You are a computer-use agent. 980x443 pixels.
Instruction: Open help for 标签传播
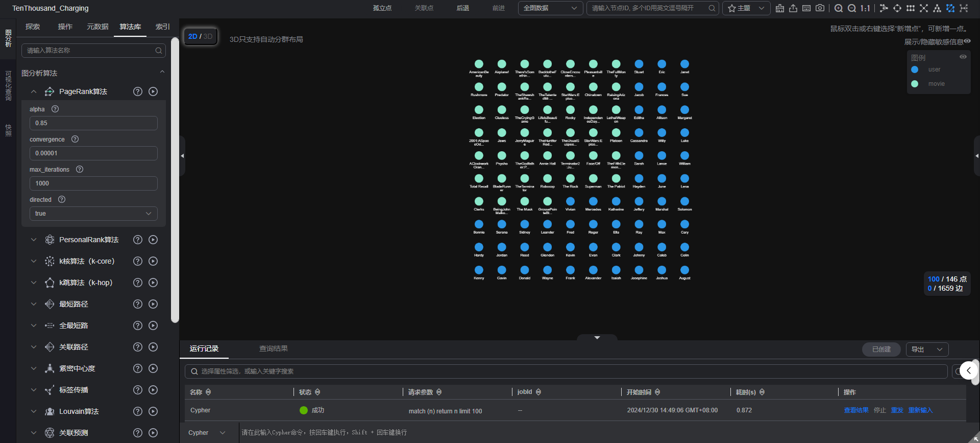click(x=138, y=390)
